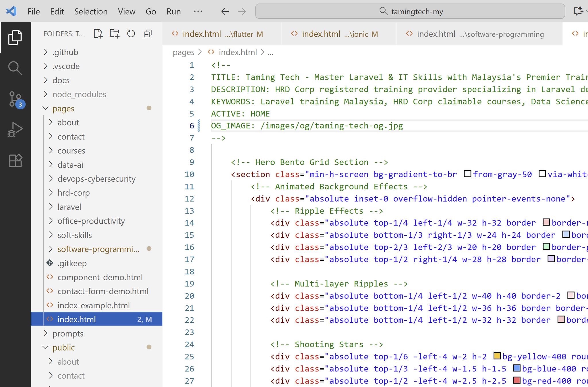Viewport: 588px width, 387px height.
Task: Go back using the left arrow
Action: pos(225,11)
